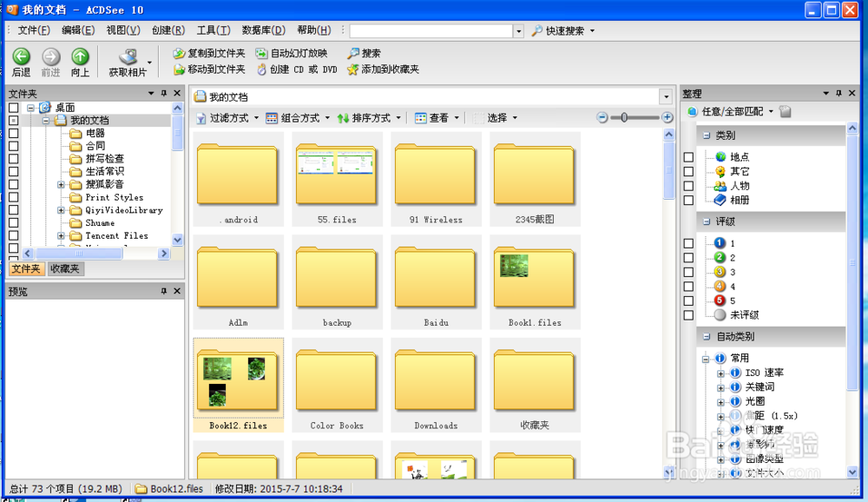Select Tencent Files in folder tree
868x502 pixels.
coord(116,235)
